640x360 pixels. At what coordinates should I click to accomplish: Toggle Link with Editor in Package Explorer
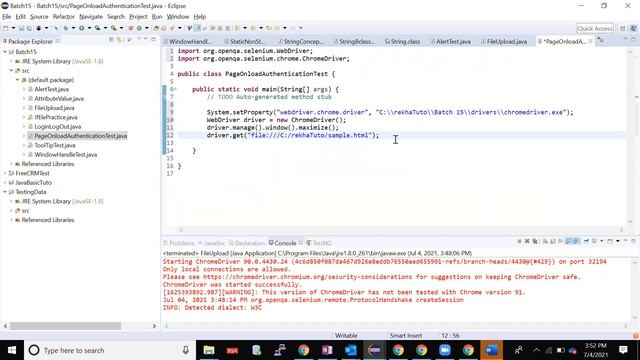119,40
